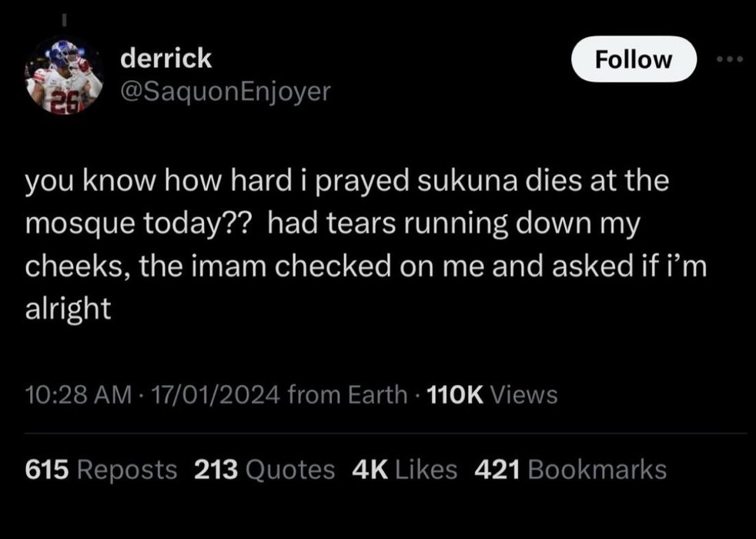Click the 10:28 AM timestamp

coord(66,395)
